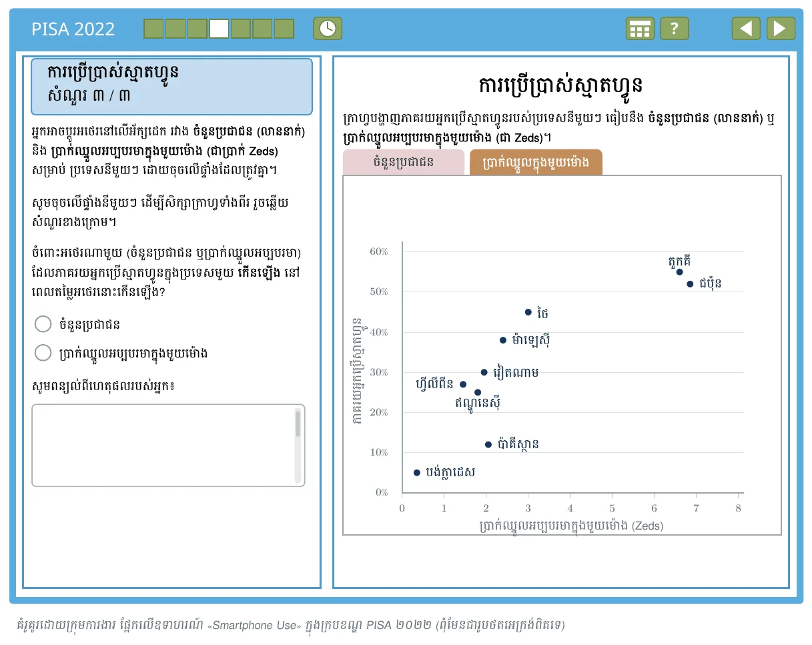Open the question mark help button

point(675,29)
